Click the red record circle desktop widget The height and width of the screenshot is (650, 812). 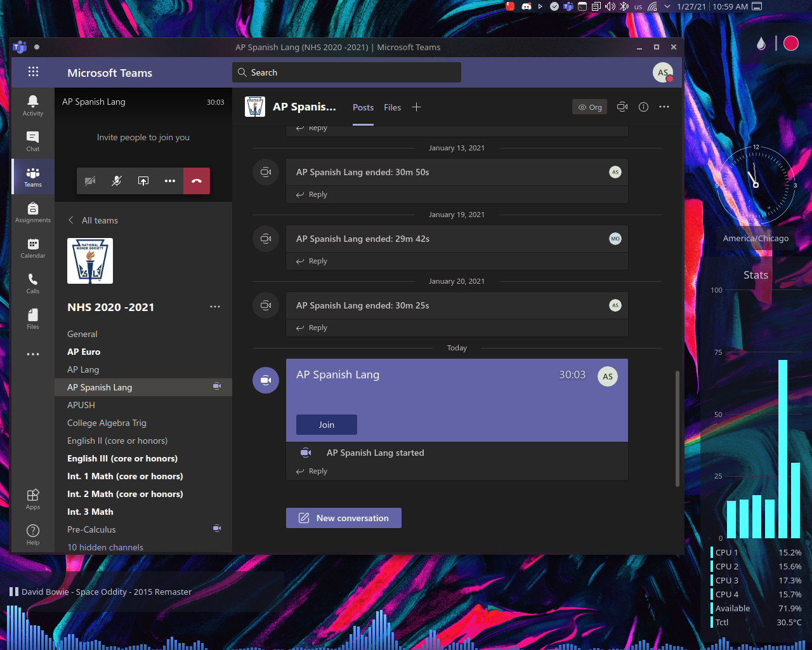tap(791, 43)
